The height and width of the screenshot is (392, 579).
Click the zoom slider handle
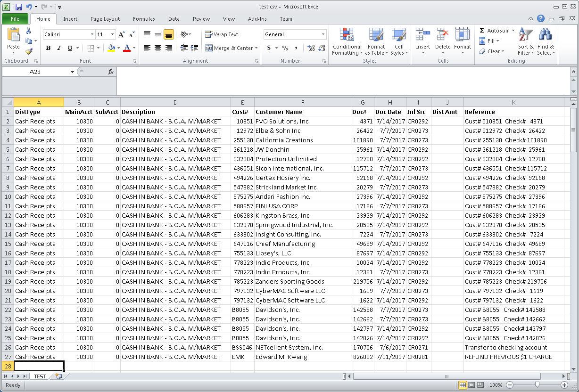click(x=537, y=385)
